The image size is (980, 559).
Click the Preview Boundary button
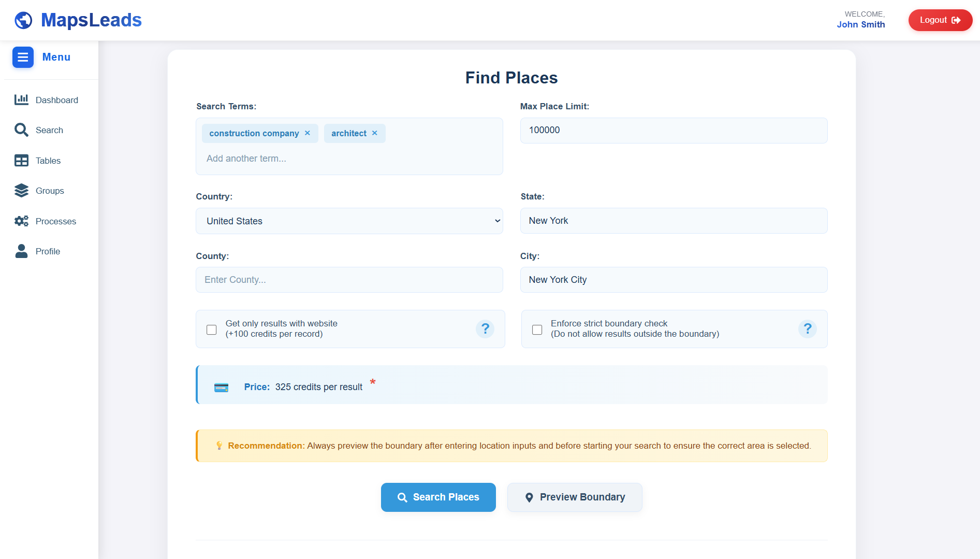pos(575,497)
